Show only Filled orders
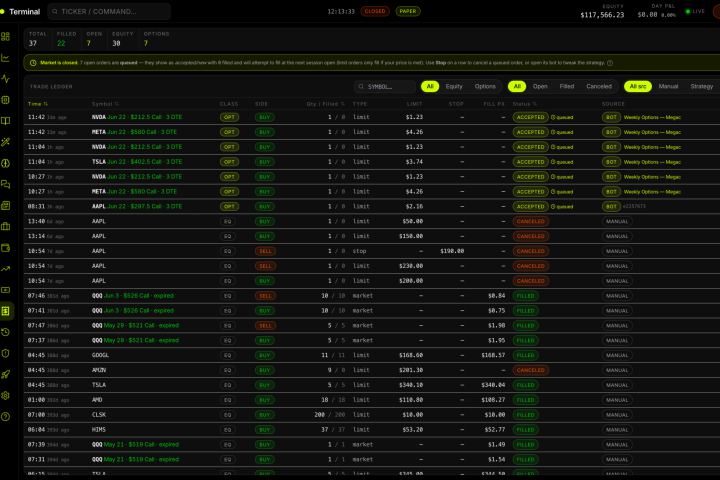720x480 pixels. pyautogui.click(x=567, y=86)
